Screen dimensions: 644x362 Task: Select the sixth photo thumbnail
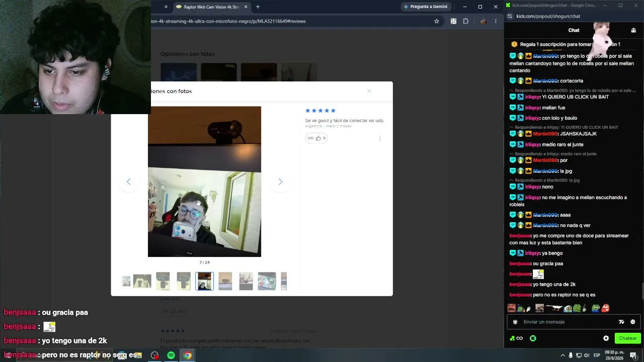(184, 281)
